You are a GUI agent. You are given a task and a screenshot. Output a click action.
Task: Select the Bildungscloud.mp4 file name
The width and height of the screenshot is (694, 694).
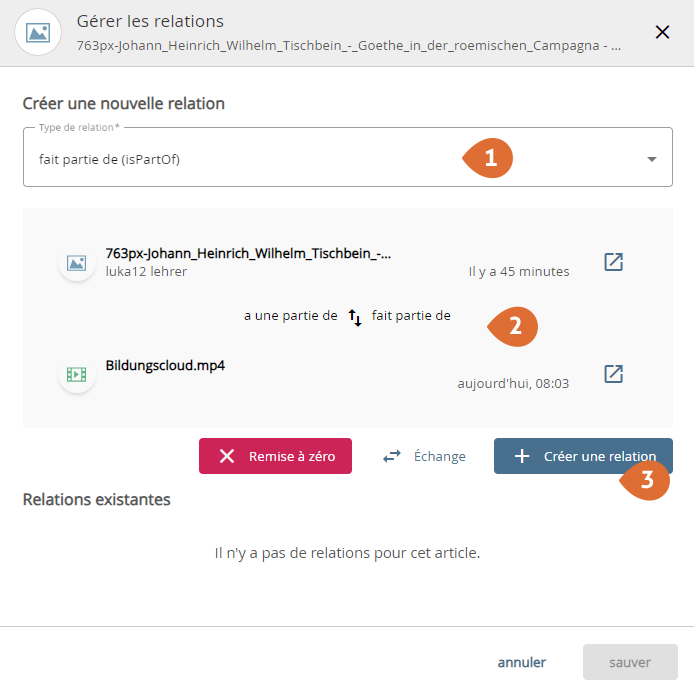pos(165,365)
